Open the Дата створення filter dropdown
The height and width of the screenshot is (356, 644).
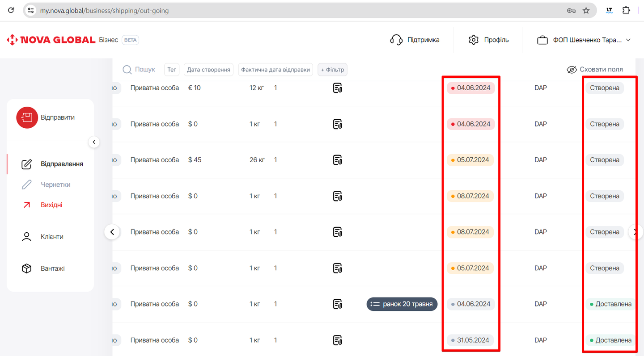click(209, 70)
